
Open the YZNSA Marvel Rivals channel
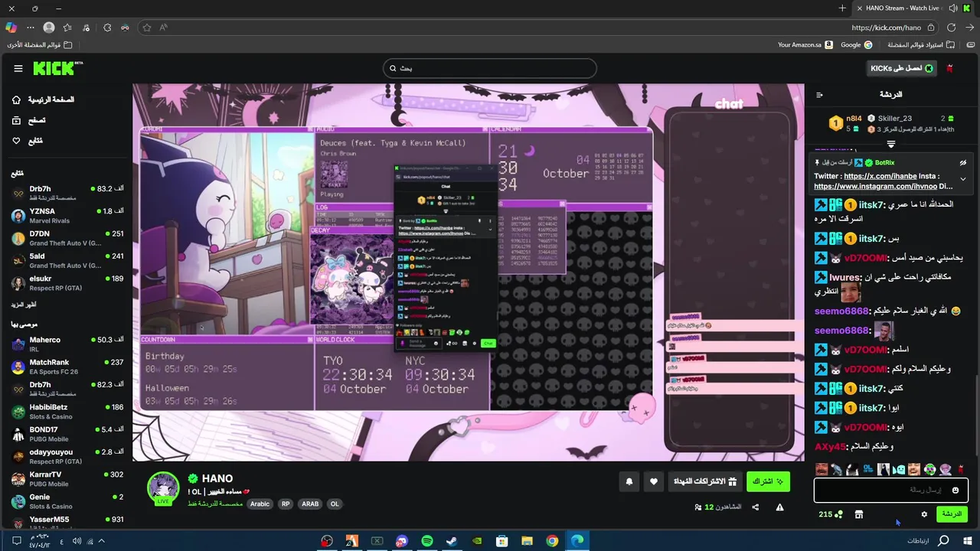point(67,215)
